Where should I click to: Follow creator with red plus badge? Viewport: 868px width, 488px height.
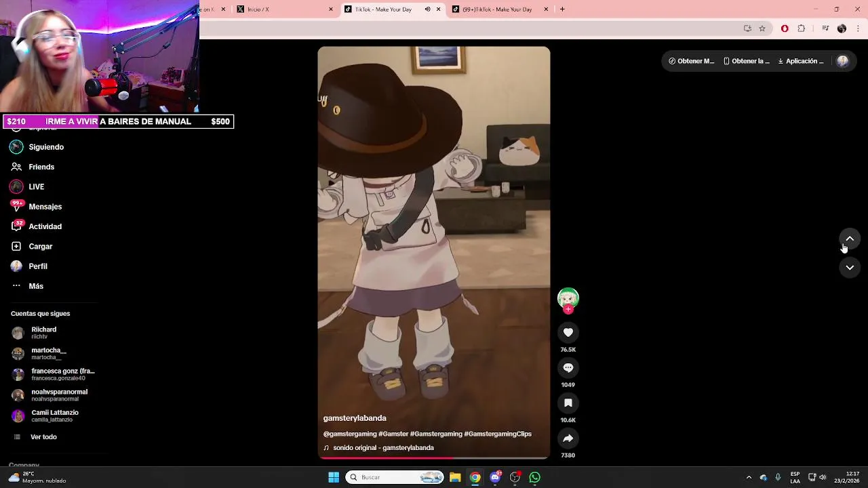pos(568,309)
